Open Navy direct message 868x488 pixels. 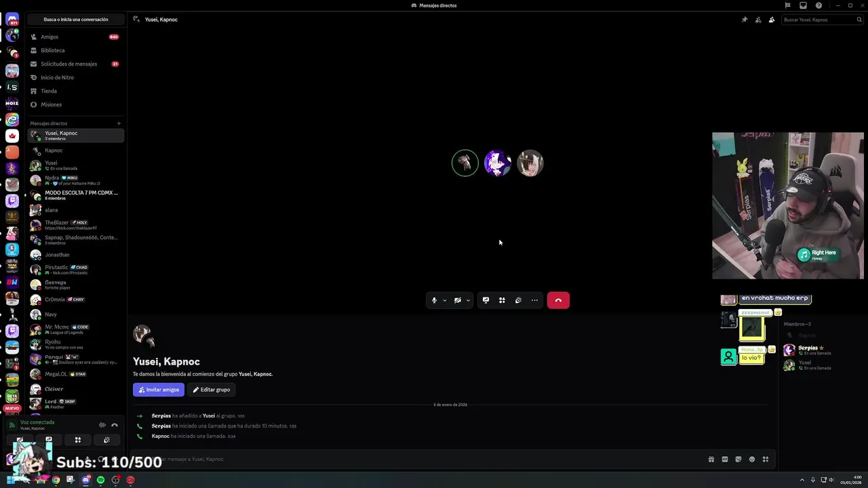coord(75,314)
